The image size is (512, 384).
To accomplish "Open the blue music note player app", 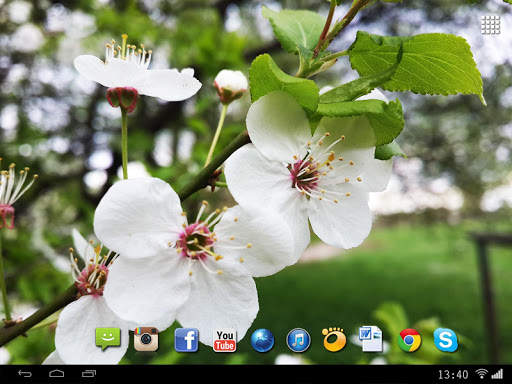I will [x=298, y=340].
